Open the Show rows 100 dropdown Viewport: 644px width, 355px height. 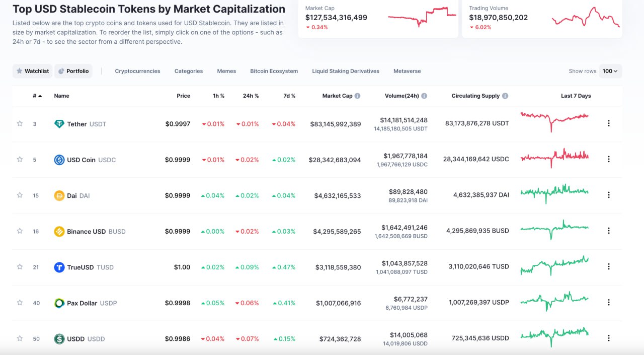click(x=610, y=71)
